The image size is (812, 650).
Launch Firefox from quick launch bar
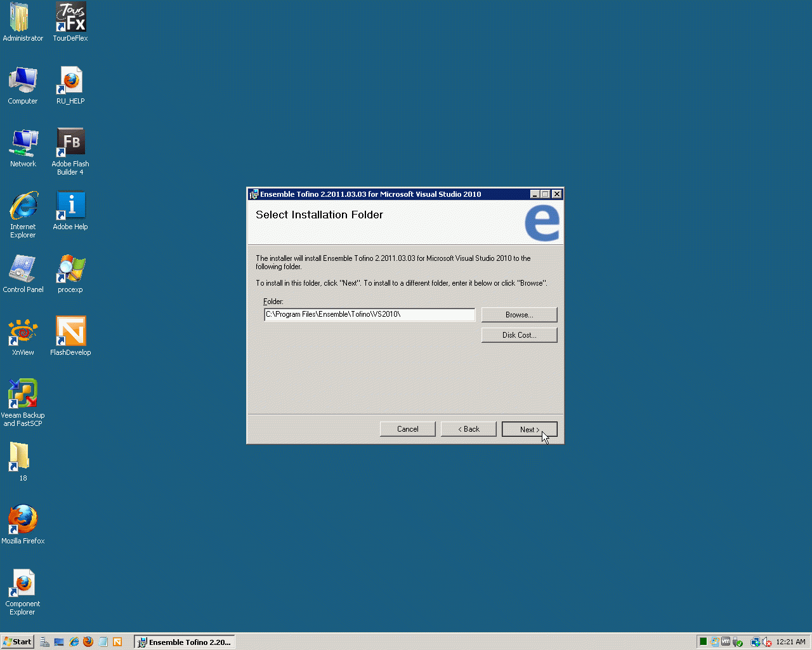coord(88,642)
